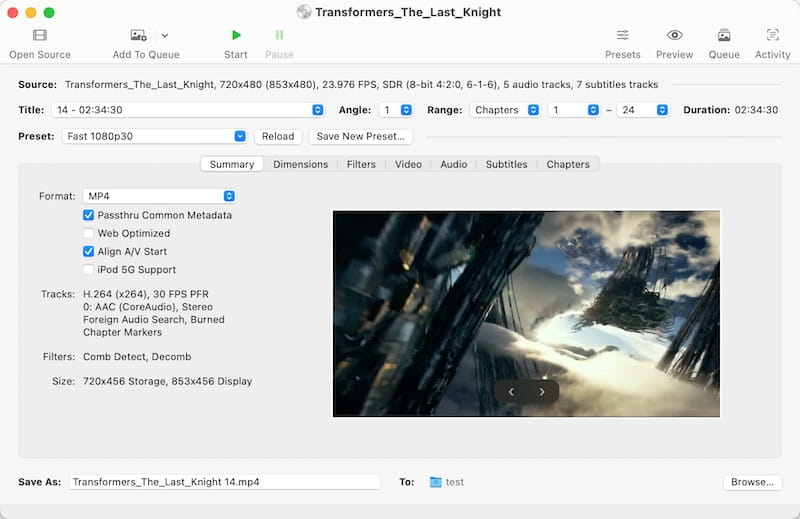This screenshot has width=800, height=519.
Task: Enable Web Optimized checkbox
Action: tap(88, 233)
